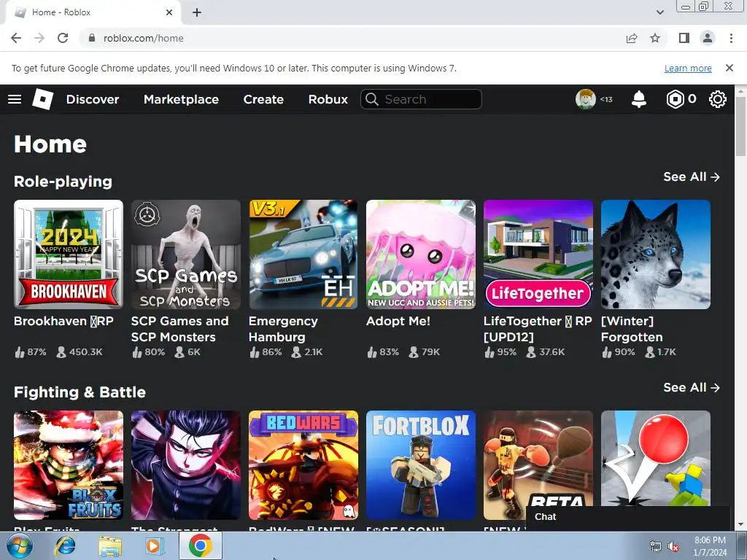Open the Roblox hamburger navigation menu
This screenshot has width=747, height=560.
click(15, 99)
